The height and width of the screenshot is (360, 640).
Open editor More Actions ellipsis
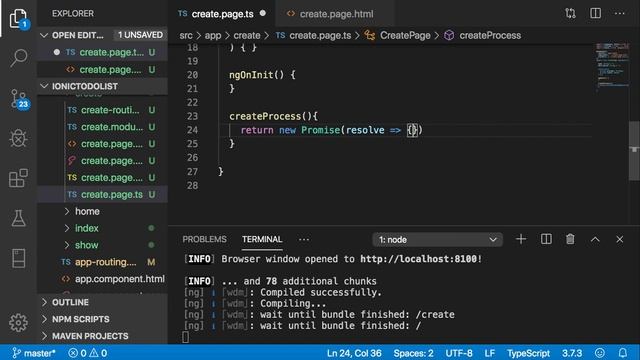[620, 13]
